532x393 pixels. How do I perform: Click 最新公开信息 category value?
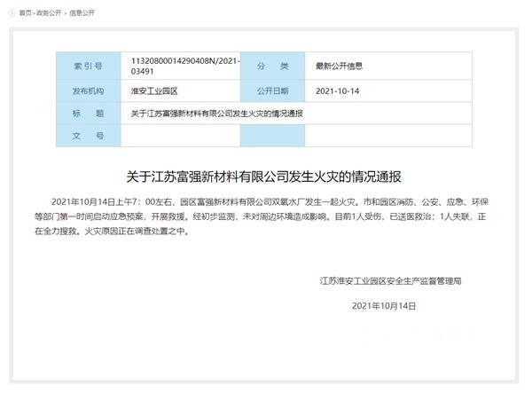point(339,66)
